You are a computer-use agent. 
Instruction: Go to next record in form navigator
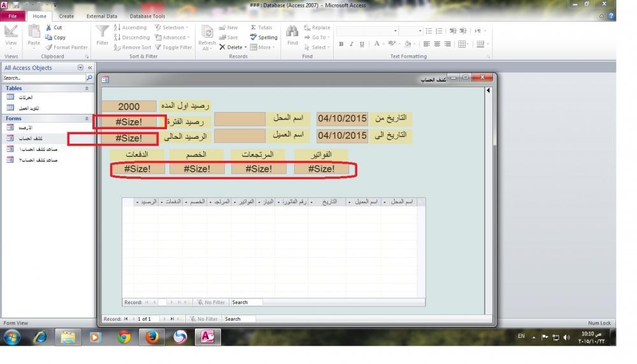coord(164,319)
